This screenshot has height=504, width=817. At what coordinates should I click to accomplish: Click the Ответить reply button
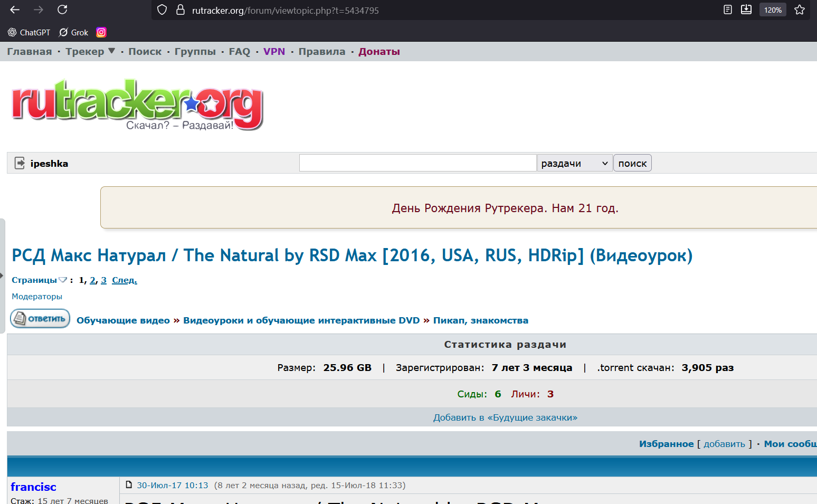(x=40, y=318)
